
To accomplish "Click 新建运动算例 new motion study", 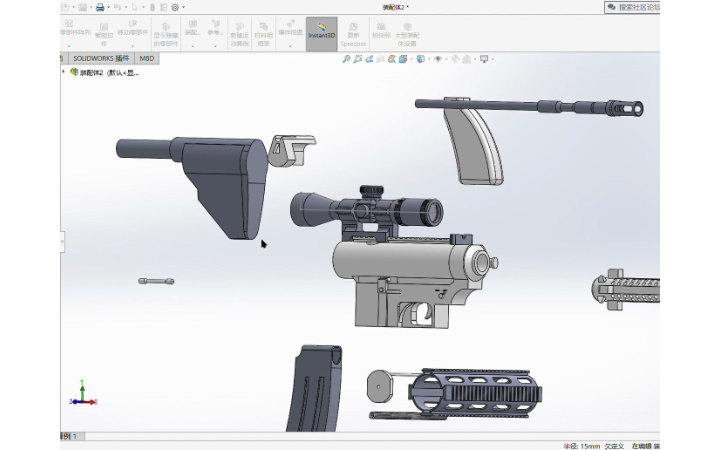I will [239, 34].
